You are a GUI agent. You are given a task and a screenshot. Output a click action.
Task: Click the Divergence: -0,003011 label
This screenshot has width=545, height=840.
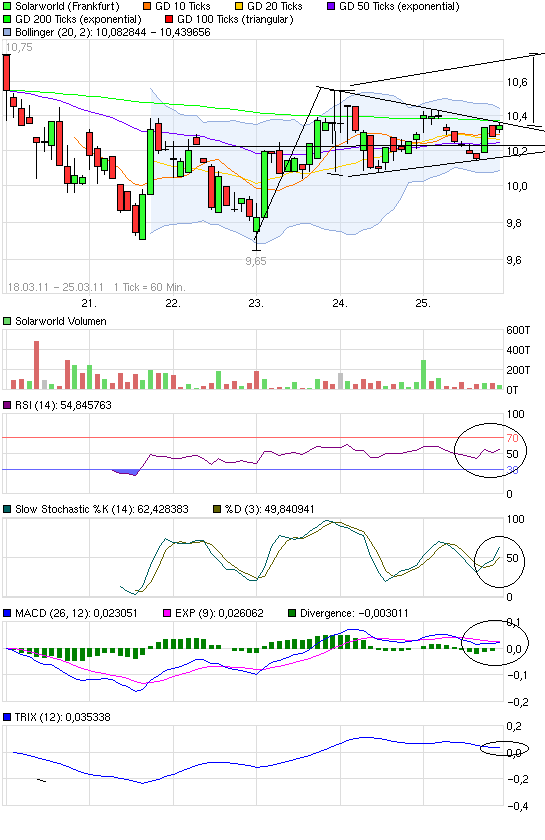(354, 613)
